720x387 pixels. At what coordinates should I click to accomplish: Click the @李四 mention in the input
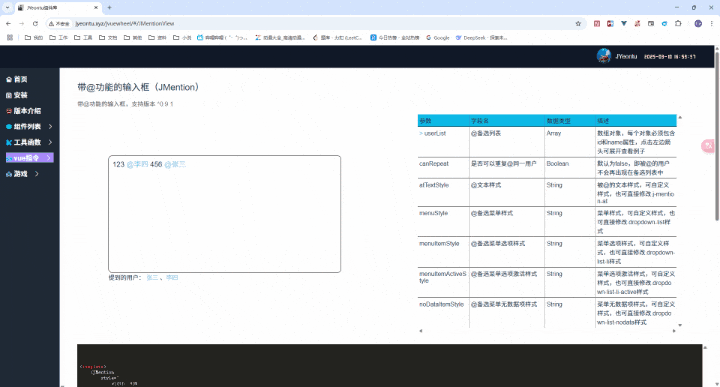pyautogui.click(x=137, y=164)
